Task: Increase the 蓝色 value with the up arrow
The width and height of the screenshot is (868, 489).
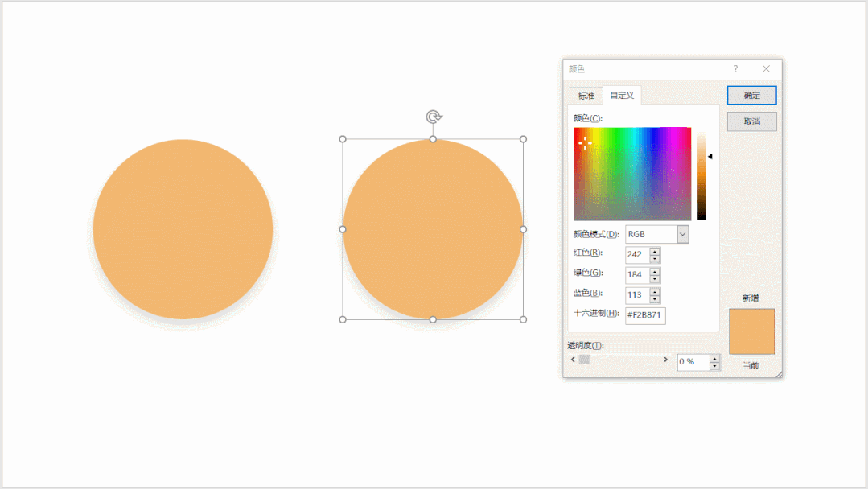Action: (655, 291)
